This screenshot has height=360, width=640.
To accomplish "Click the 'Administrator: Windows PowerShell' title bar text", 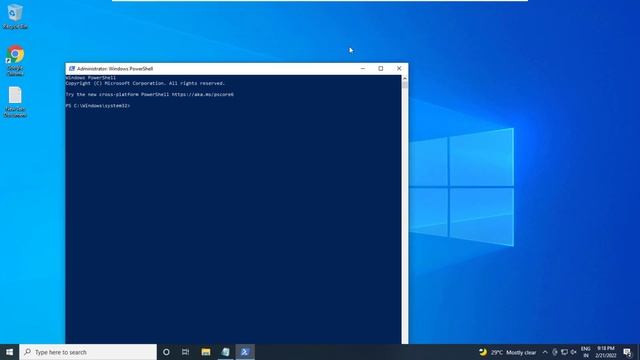I will tap(115, 69).
